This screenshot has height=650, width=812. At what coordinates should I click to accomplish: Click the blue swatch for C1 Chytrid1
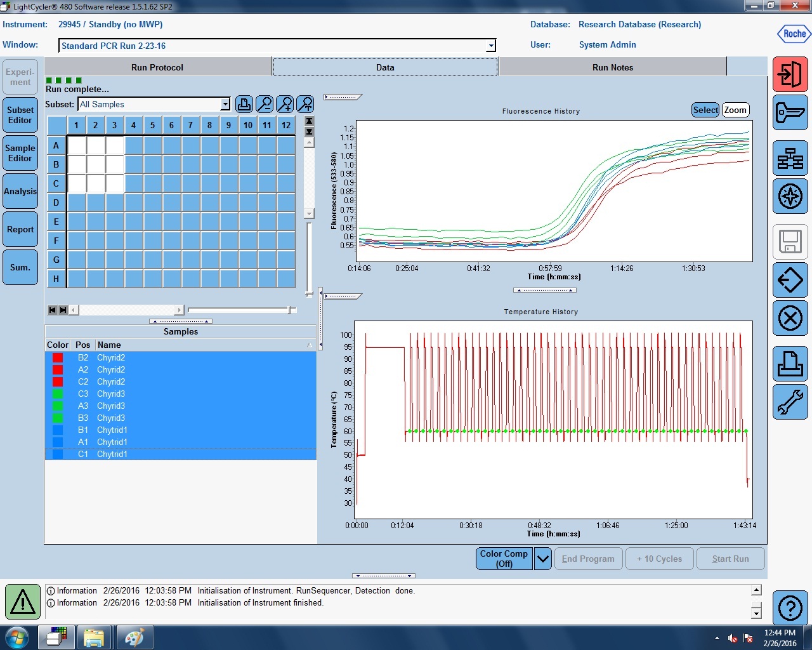58,454
